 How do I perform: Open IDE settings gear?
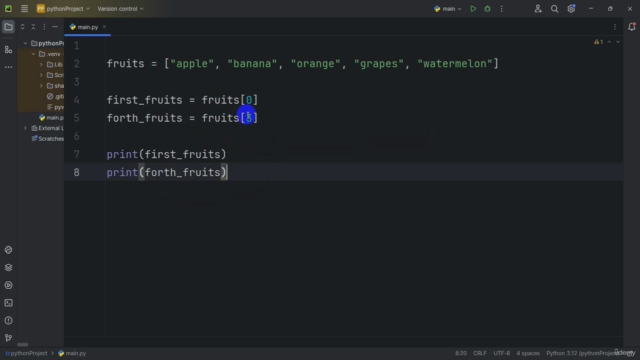pos(571,9)
